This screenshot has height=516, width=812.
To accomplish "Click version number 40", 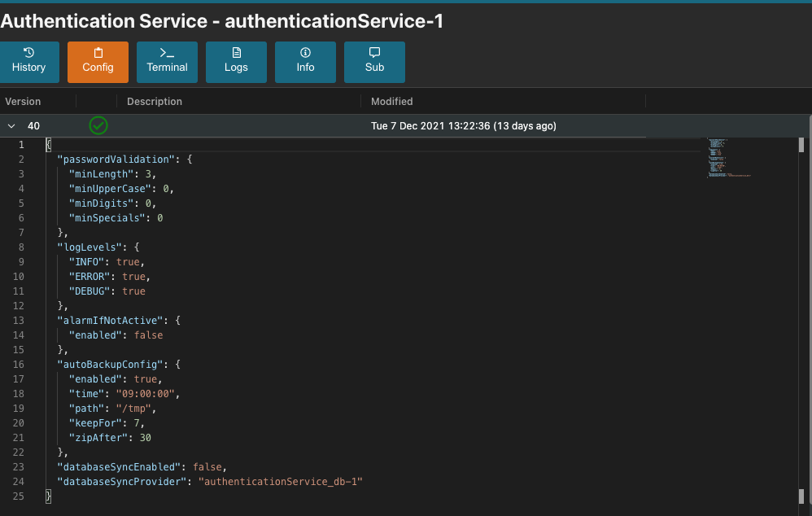I will (33, 126).
